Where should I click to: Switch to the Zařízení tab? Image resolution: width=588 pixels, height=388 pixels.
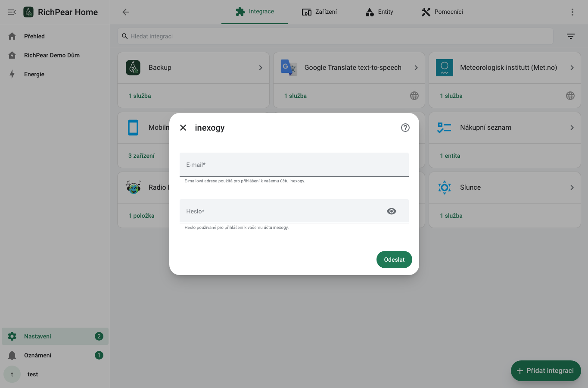pos(319,12)
